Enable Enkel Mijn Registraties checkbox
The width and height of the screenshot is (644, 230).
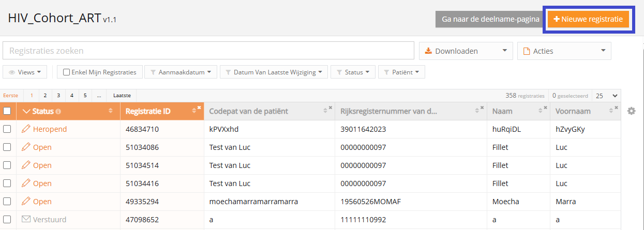click(x=66, y=72)
